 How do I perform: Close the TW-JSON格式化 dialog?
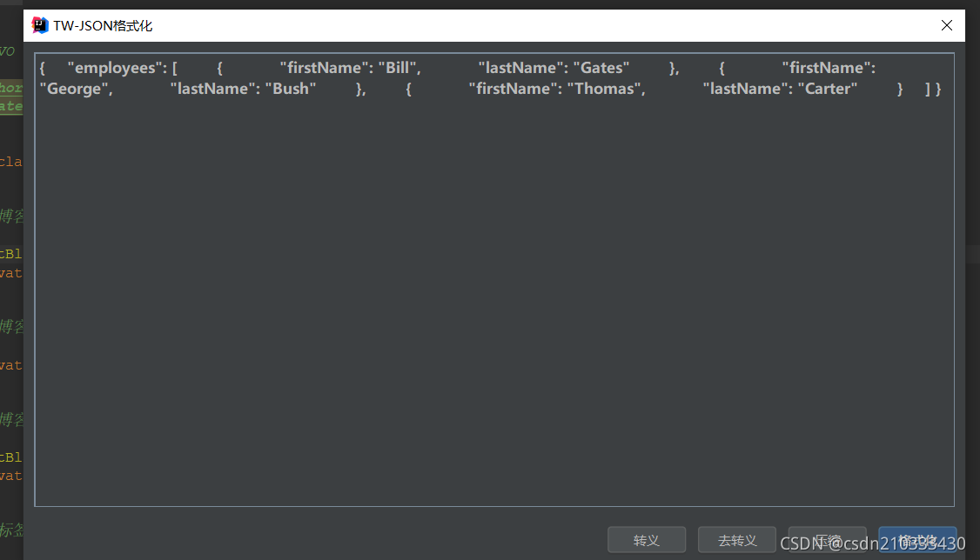coord(947,25)
